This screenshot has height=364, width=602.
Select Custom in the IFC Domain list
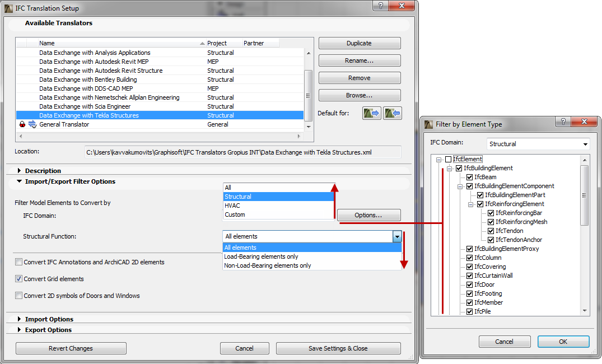[x=278, y=214]
